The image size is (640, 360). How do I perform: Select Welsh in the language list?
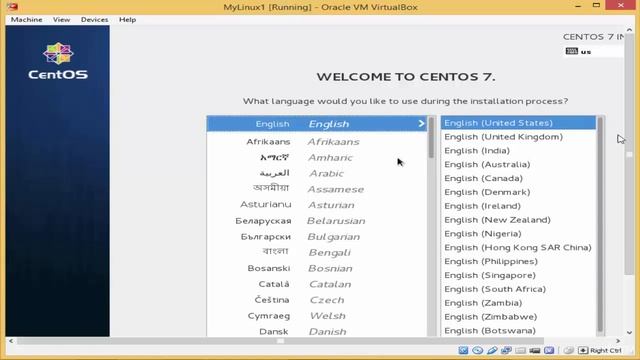pos(317,316)
